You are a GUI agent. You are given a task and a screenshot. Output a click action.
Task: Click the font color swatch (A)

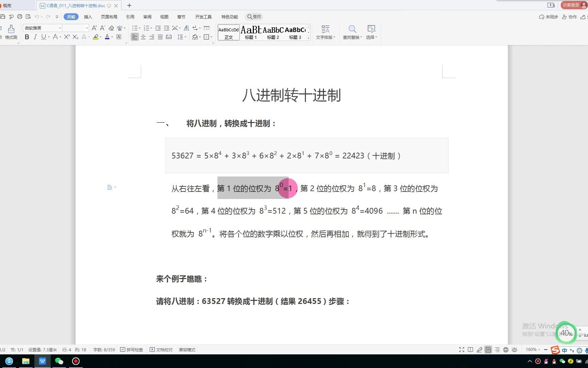pyautogui.click(x=107, y=37)
